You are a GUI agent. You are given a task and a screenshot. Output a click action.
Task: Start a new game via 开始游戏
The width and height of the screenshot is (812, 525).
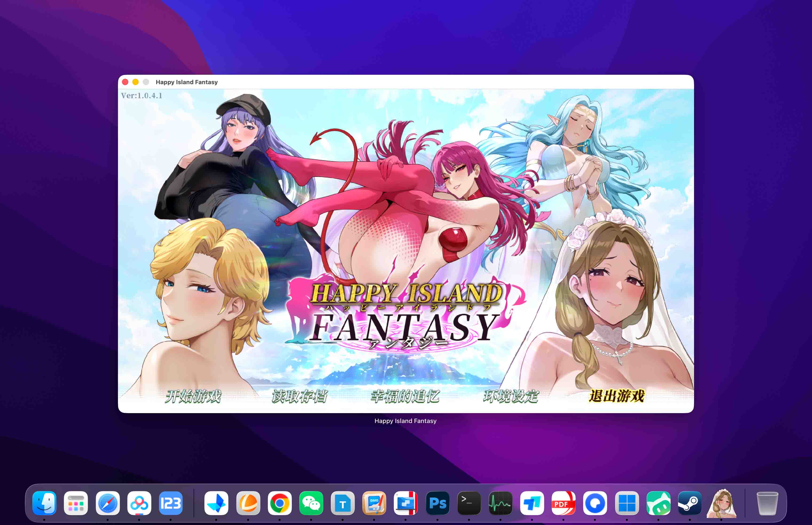tap(193, 396)
